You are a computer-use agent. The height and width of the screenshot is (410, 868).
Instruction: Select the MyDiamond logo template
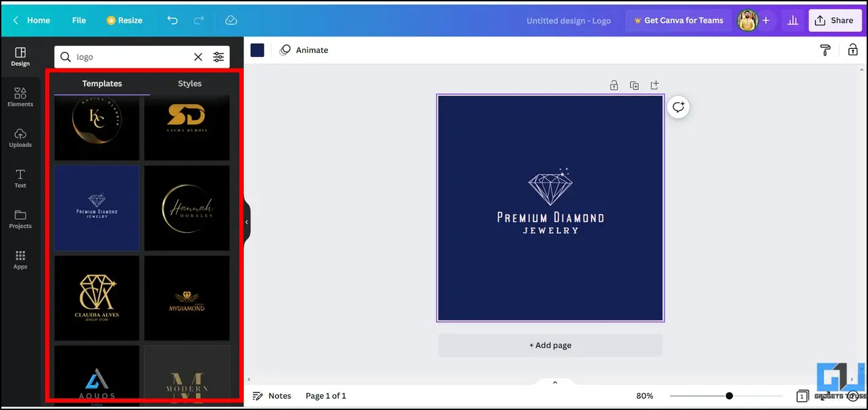point(187,298)
